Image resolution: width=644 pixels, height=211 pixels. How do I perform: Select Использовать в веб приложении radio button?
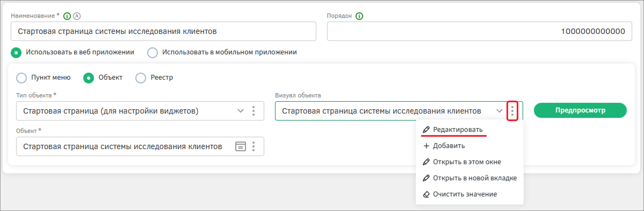click(x=16, y=52)
